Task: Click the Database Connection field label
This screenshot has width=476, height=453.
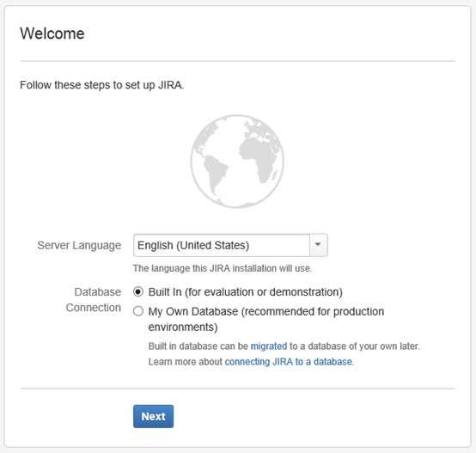Action: (x=94, y=300)
